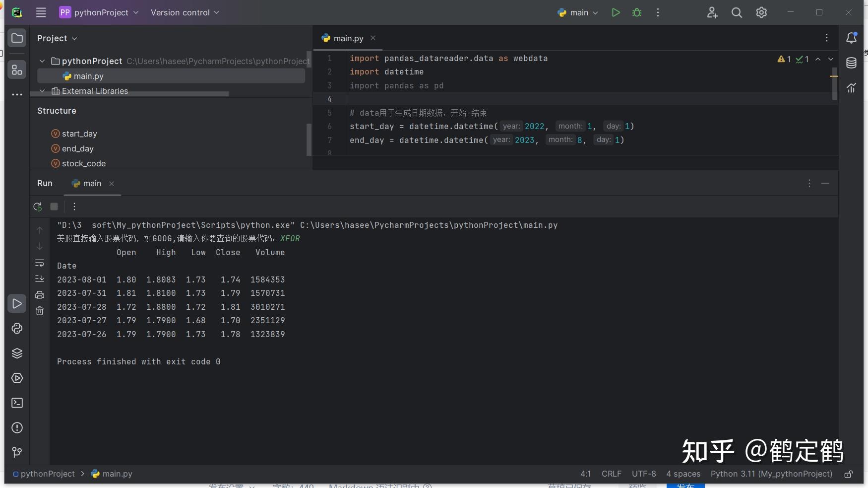Screen dimensions: 868x488
Task: Open the Python Console tool window
Action: pyautogui.click(x=17, y=329)
